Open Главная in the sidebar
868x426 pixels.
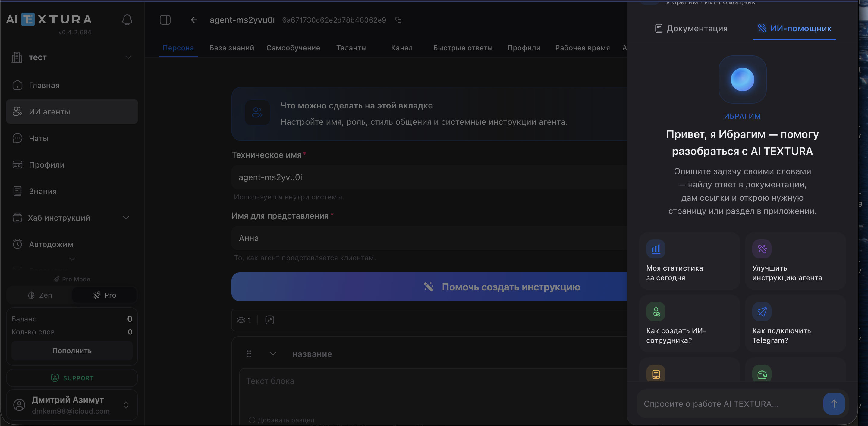(72, 85)
